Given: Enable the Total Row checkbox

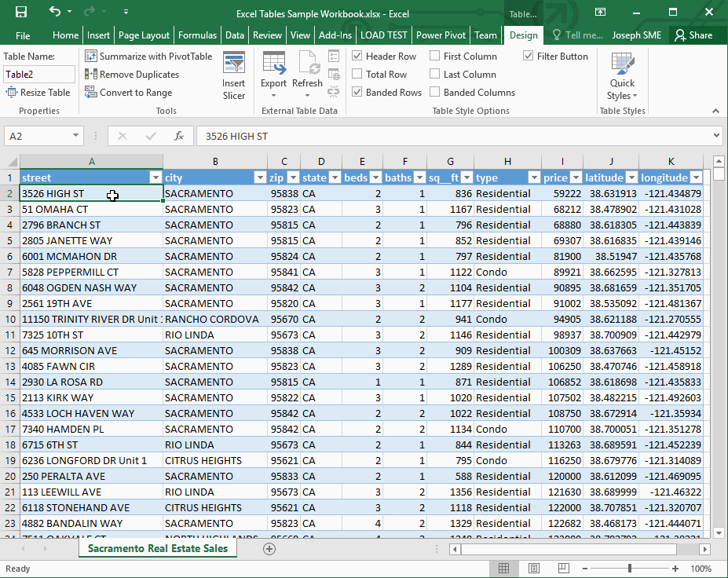Looking at the screenshot, I should pos(357,75).
